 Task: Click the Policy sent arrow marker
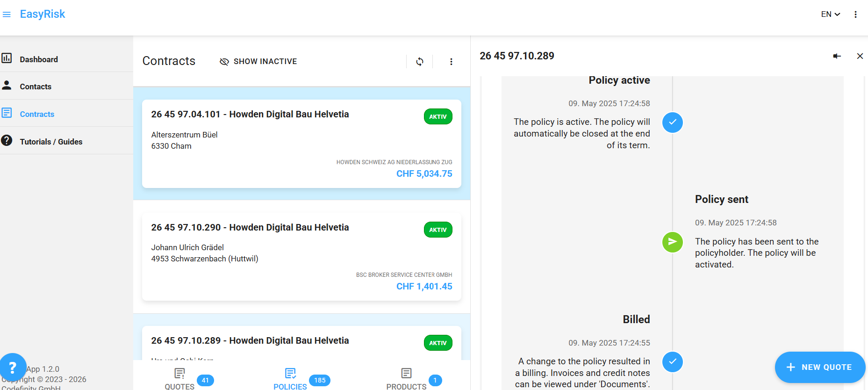click(x=673, y=242)
